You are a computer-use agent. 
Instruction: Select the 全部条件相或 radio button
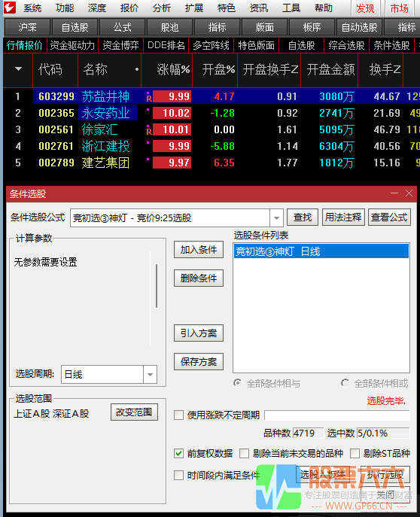coord(345,383)
